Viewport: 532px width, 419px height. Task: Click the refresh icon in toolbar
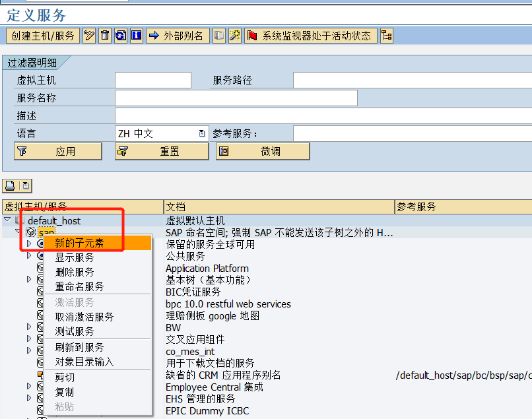click(119, 36)
